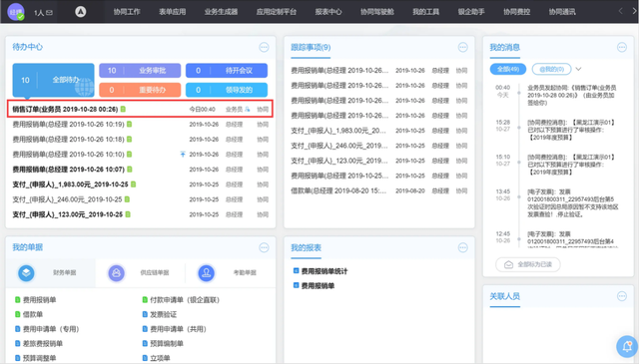Click the 财务单据 layered icon
Viewport: 639px width, 364px height.
tap(26, 273)
